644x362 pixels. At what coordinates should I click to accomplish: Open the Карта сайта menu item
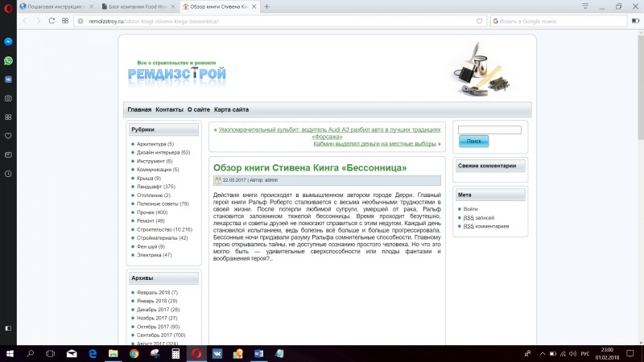tap(231, 109)
